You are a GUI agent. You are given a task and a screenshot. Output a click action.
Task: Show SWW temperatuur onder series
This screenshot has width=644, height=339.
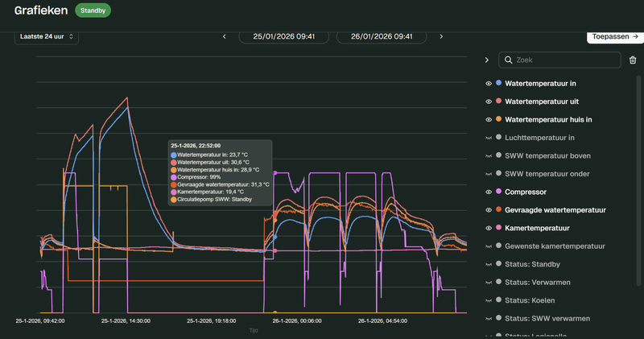489,174
